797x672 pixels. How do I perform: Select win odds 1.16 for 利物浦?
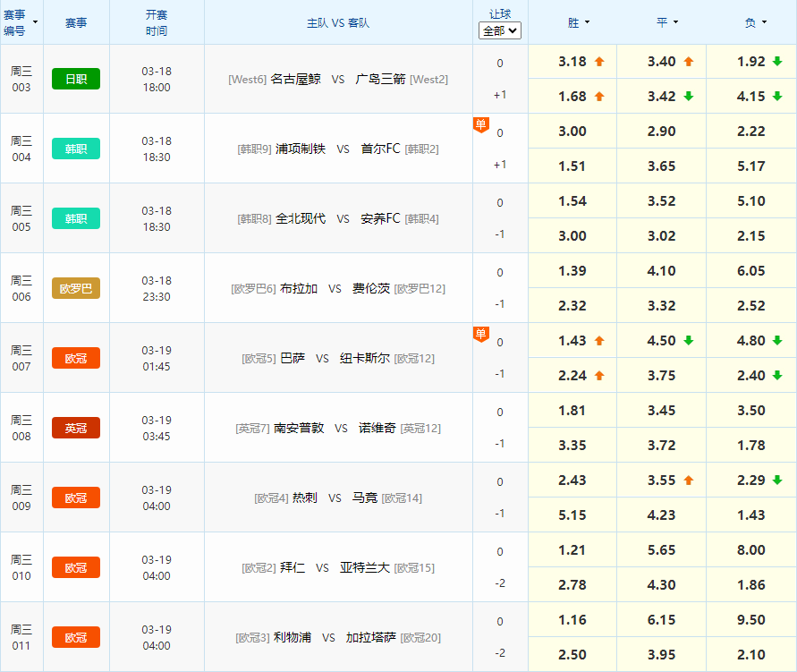(x=572, y=619)
